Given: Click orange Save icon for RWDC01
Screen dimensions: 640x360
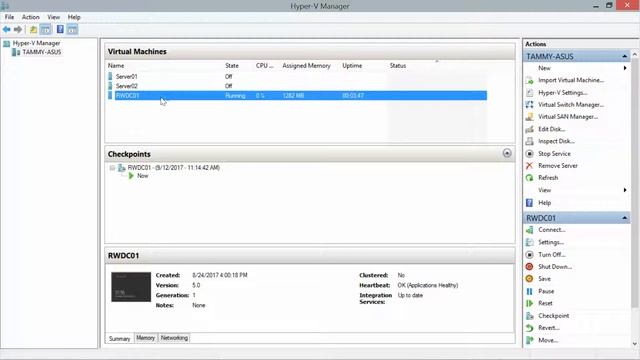Looking at the screenshot, I should 529,279.
